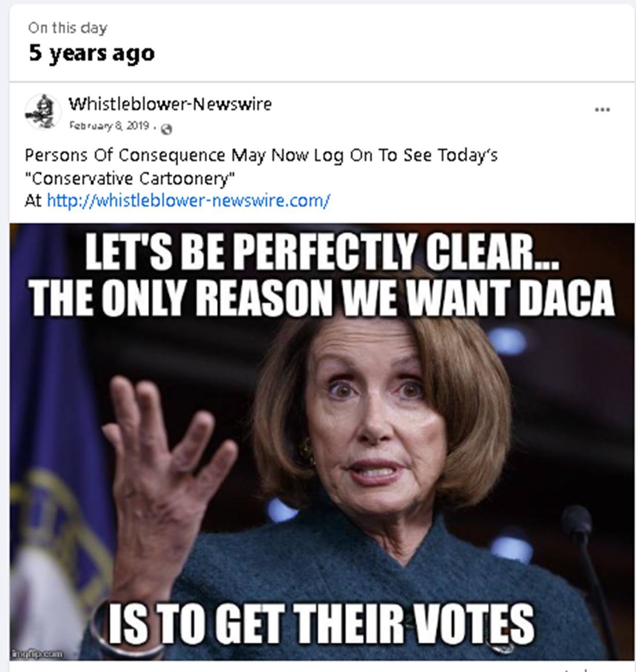Viewport: 636px width, 672px height.
Task: Click the February 8, 2019 post timestamp
Action: (109, 125)
